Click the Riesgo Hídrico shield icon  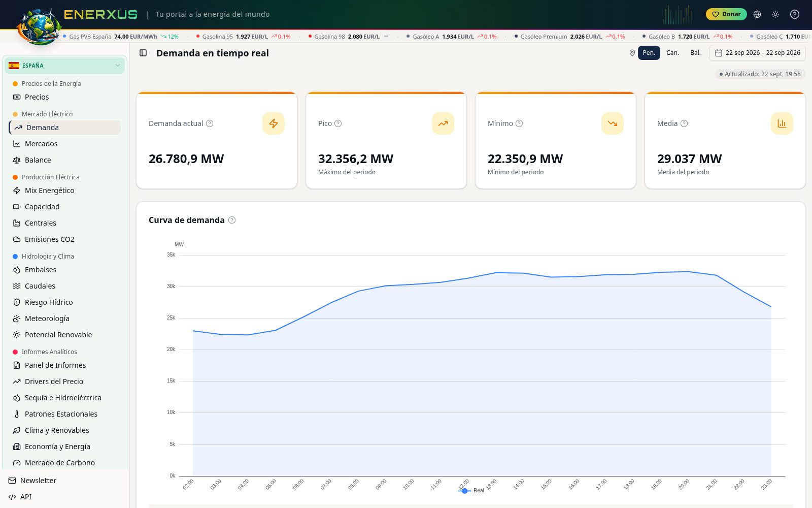click(17, 302)
